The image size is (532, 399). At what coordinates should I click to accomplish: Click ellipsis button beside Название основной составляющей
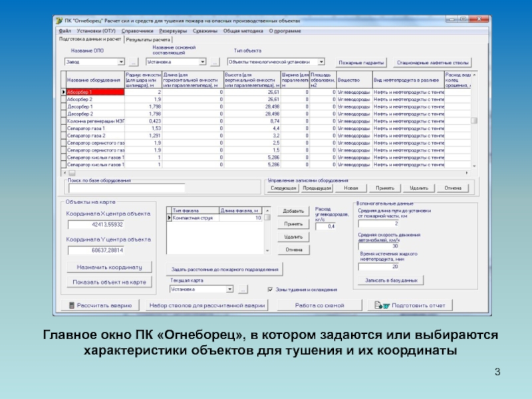(x=215, y=62)
